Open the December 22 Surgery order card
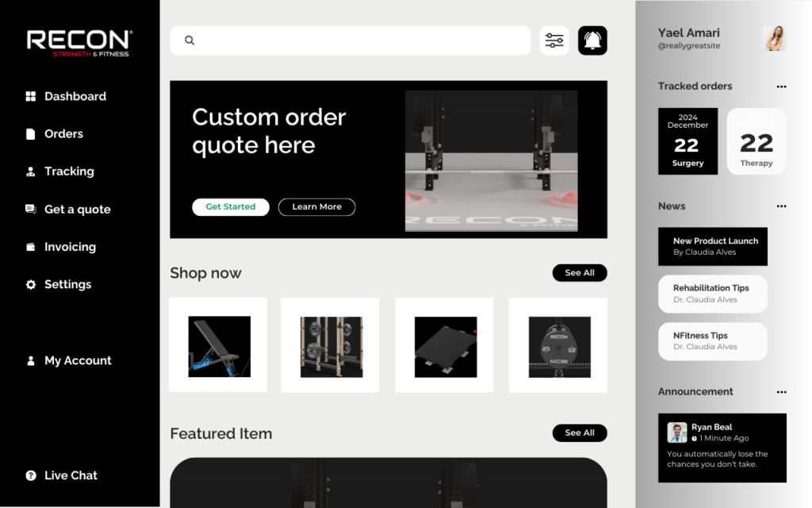 pyautogui.click(x=688, y=141)
